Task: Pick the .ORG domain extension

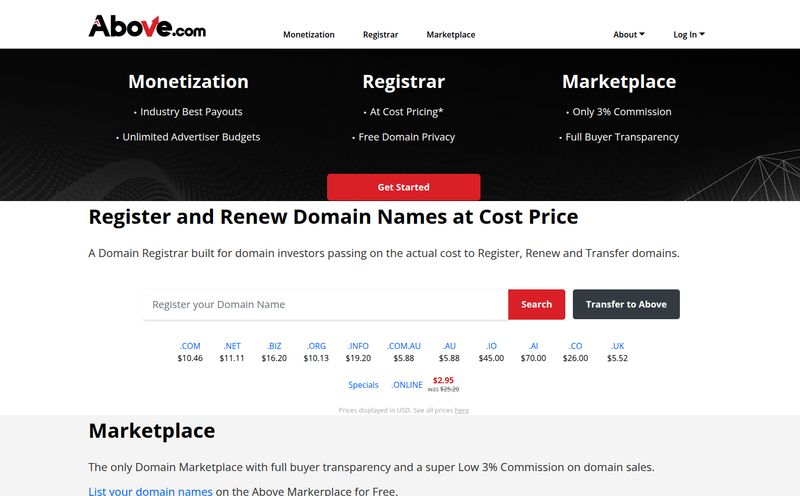Action: (x=316, y=346)
